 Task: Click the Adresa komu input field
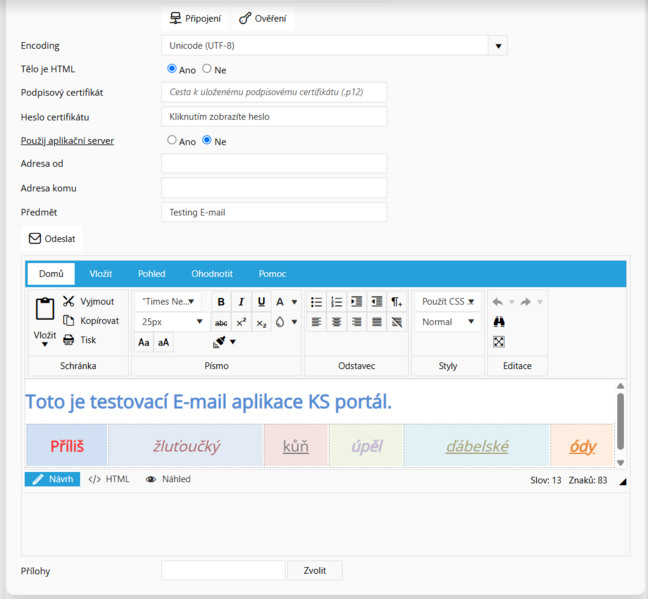point(274,188)
